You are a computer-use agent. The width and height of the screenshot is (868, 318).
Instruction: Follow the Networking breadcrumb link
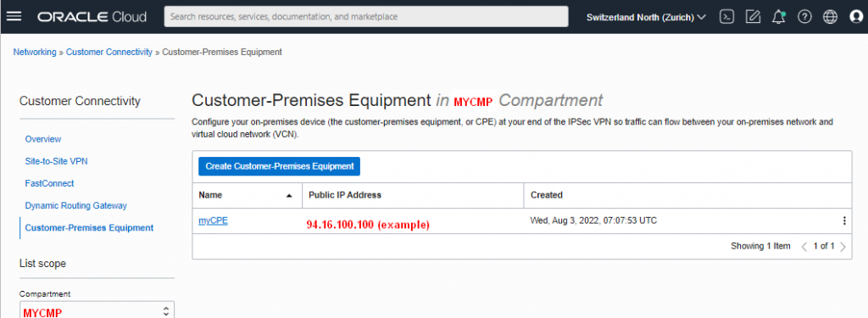tap(35, 52)
